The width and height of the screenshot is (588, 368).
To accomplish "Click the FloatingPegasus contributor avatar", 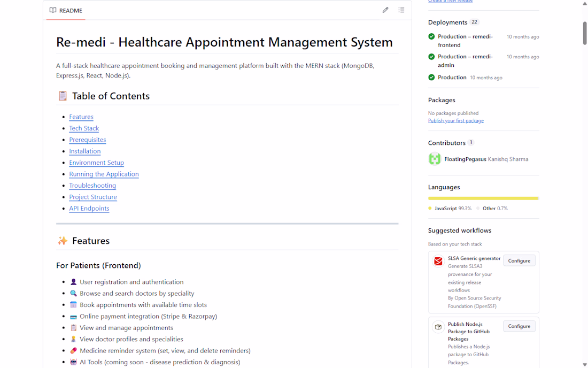I will (x=435, y=159).
